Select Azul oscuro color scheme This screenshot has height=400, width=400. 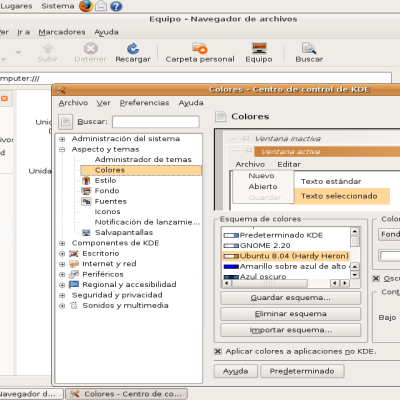coord(286,276)
